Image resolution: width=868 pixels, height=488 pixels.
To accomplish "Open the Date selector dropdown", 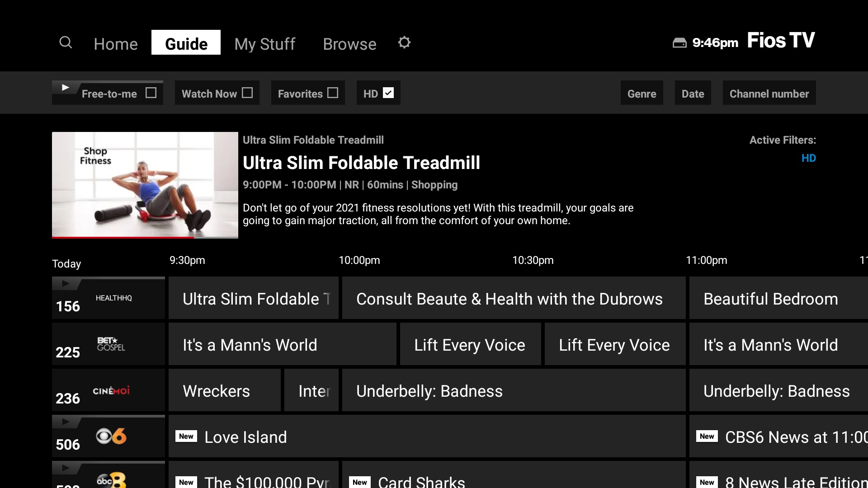I will (693, 93).
